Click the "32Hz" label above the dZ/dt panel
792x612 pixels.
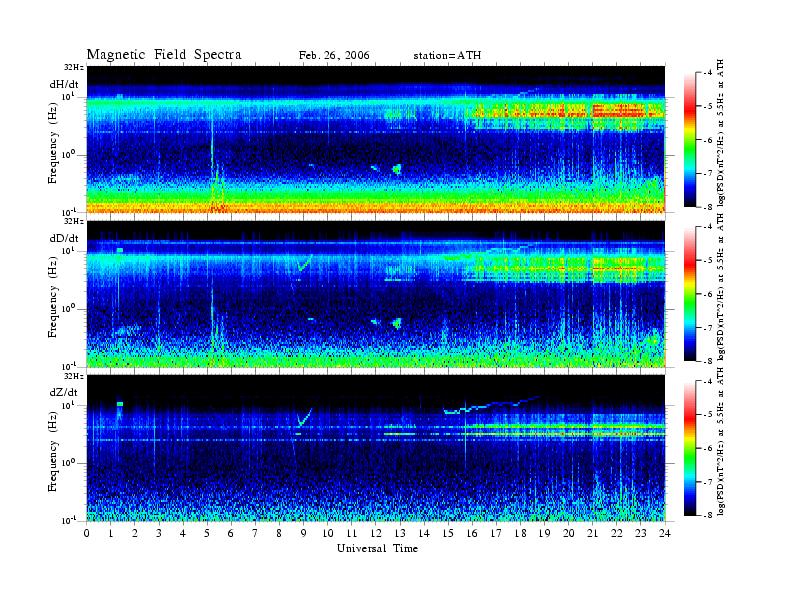pos(74,376)
